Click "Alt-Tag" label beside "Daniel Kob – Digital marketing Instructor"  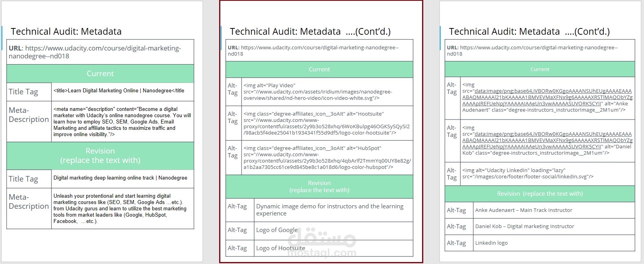(x=456, y=227)
